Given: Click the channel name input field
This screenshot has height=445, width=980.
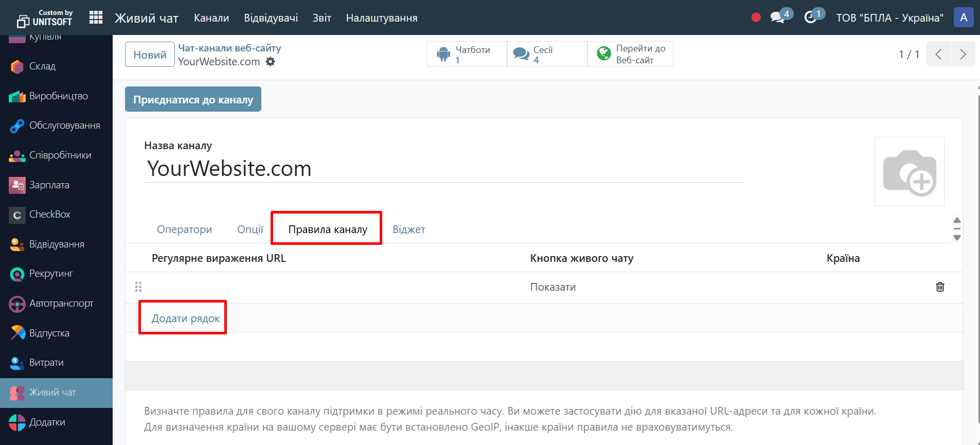Looking at the screenshot, I should (x=442, y=169).
